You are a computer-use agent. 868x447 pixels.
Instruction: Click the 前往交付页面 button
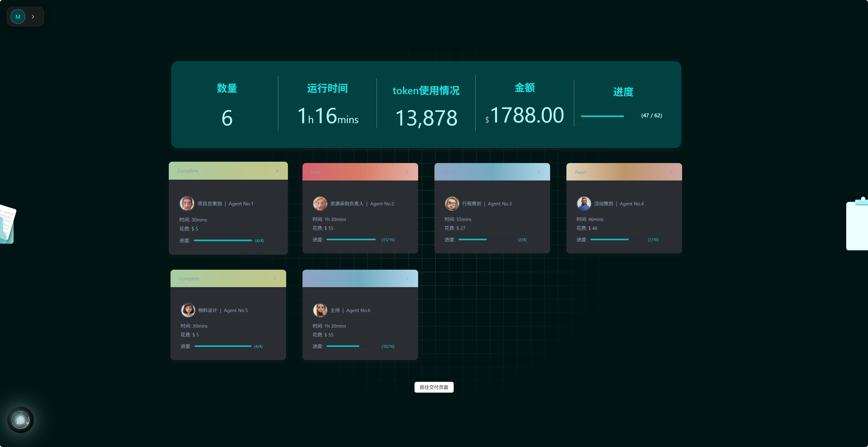434,387
